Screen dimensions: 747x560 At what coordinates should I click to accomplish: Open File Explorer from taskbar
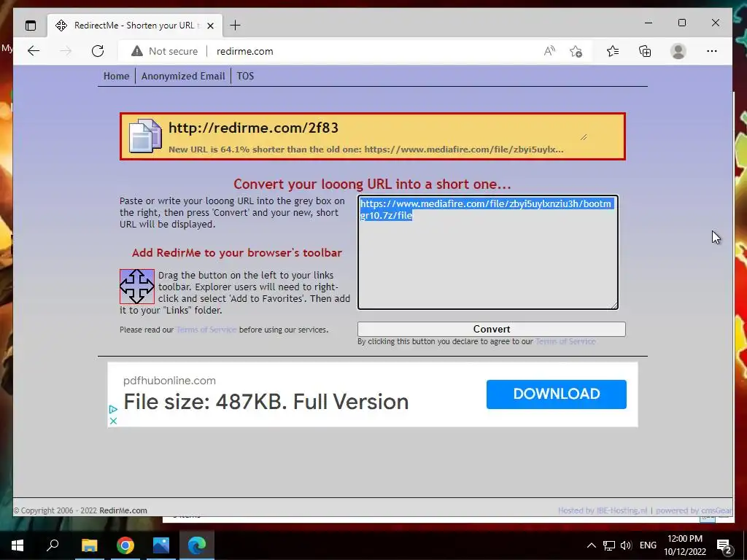[x=89, y=545]
